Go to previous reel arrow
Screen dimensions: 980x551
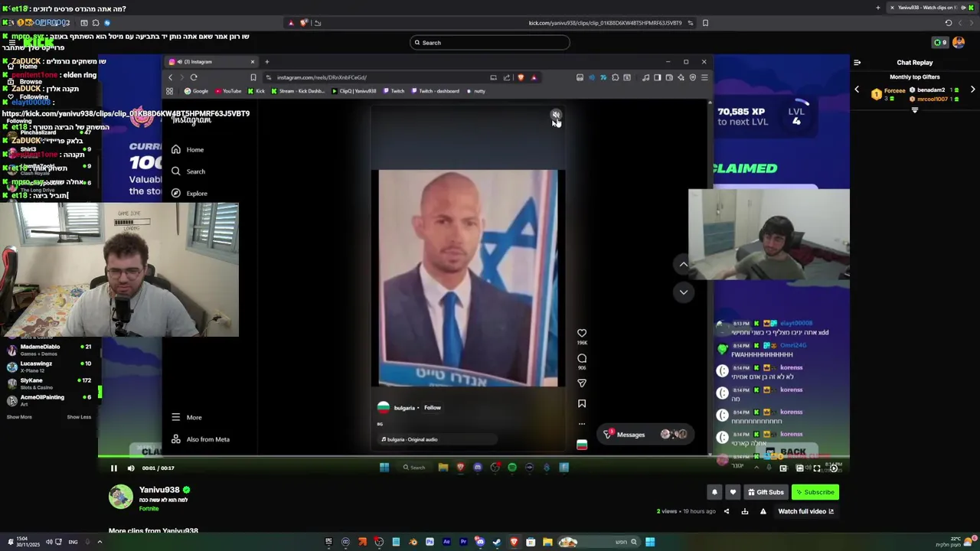coord(684,264)
